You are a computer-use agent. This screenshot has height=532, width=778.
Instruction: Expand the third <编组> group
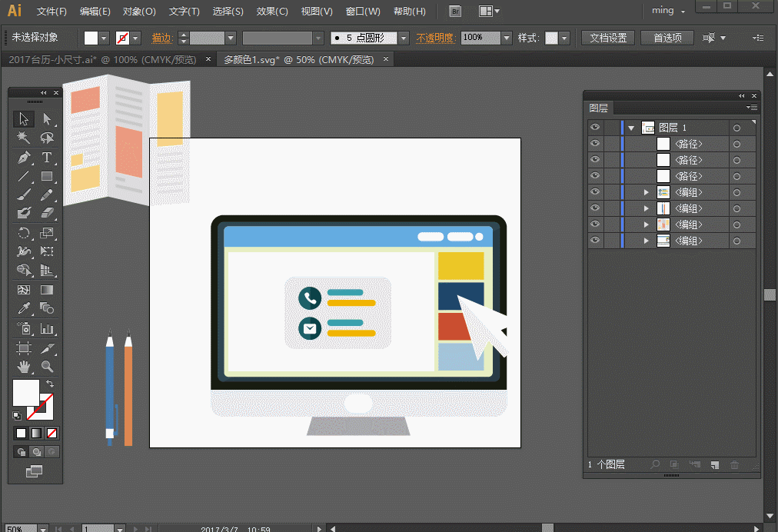[646, 224]
